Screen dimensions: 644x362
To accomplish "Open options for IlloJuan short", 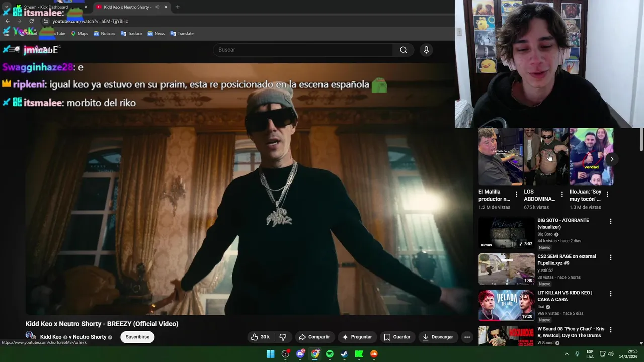I will pos(607,194).
